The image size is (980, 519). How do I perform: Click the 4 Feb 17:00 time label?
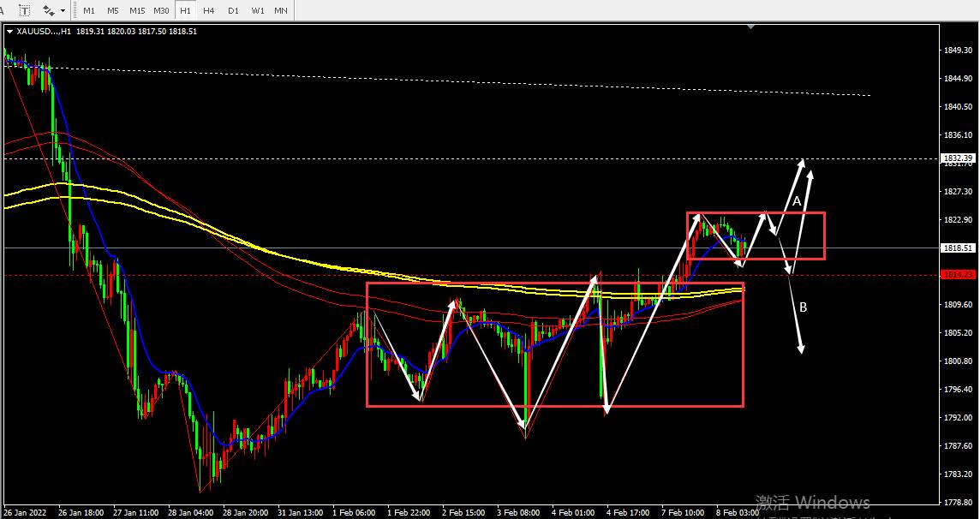[628, 512]
